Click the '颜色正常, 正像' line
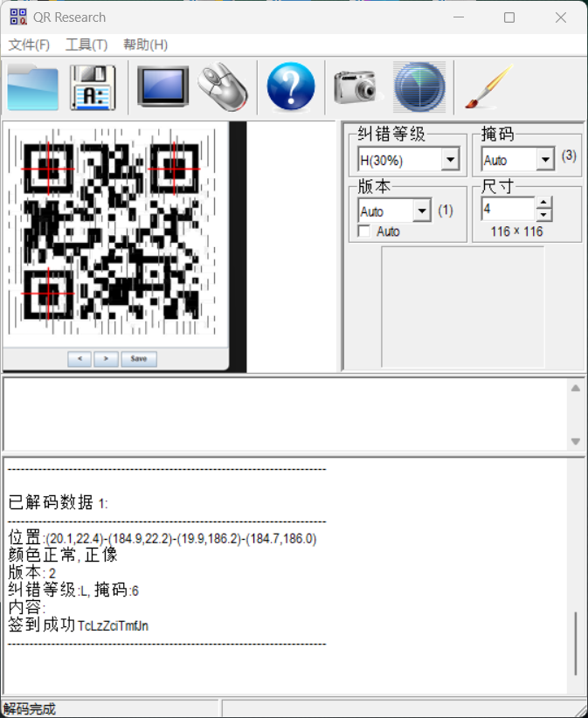 tap(63, 555)
